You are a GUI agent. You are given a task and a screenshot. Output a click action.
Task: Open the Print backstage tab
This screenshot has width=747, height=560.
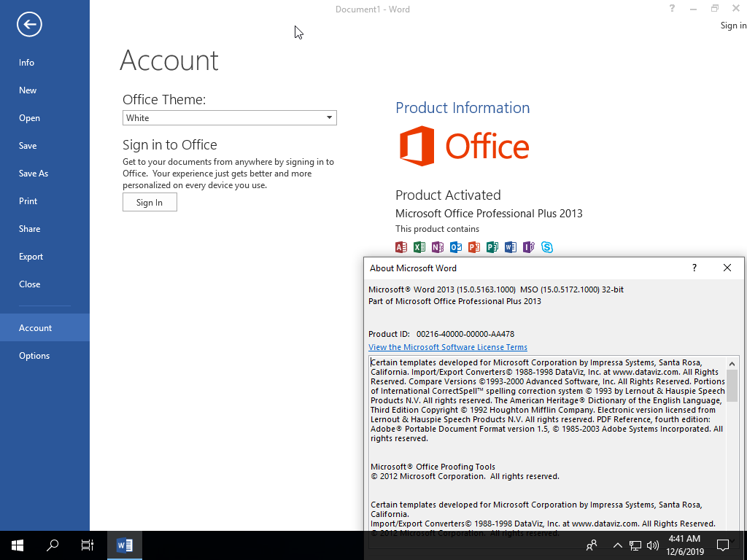click(x=44, y=201)
